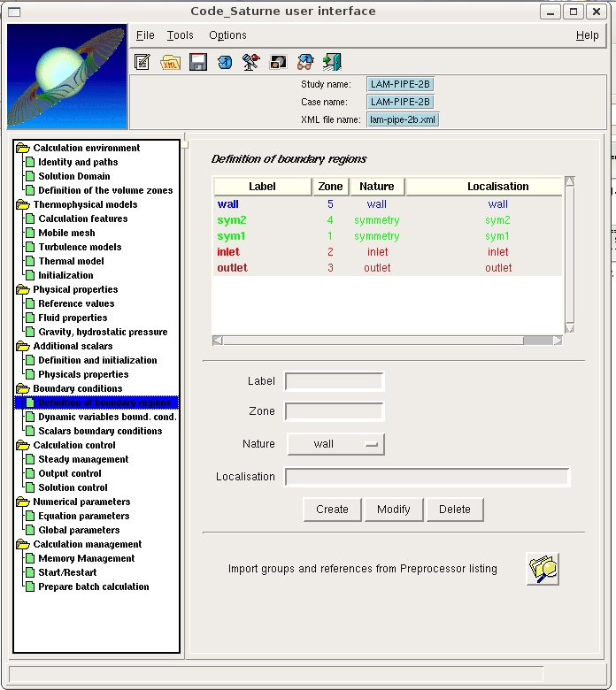Open the Nature dropdown showing wall

[336, 444]
